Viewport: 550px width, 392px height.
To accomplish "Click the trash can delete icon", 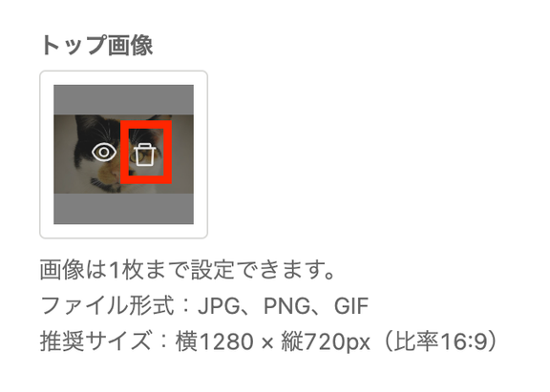I will (x=145, y=155).
